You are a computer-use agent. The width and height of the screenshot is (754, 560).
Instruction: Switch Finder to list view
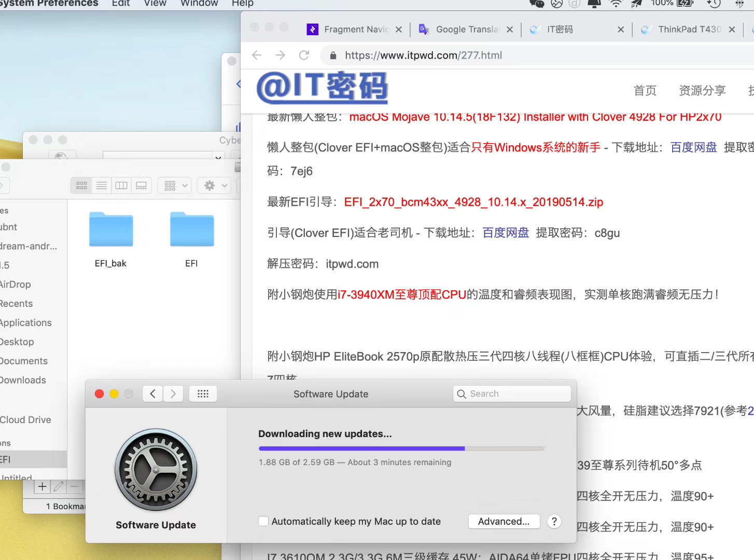(102, 185)
